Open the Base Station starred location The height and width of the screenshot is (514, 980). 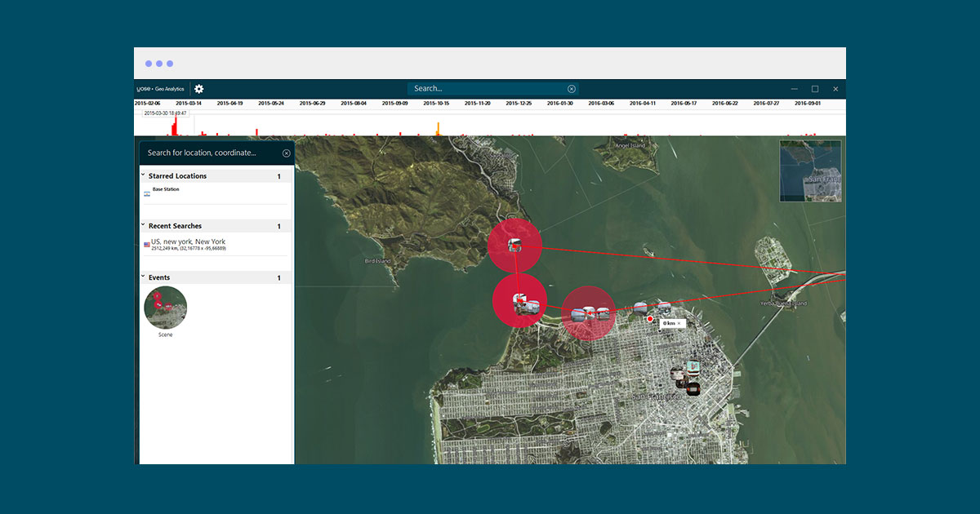(166, 190)
